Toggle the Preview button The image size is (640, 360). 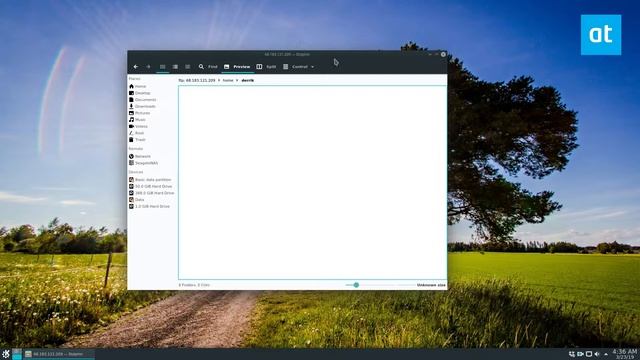coord(237,67)
